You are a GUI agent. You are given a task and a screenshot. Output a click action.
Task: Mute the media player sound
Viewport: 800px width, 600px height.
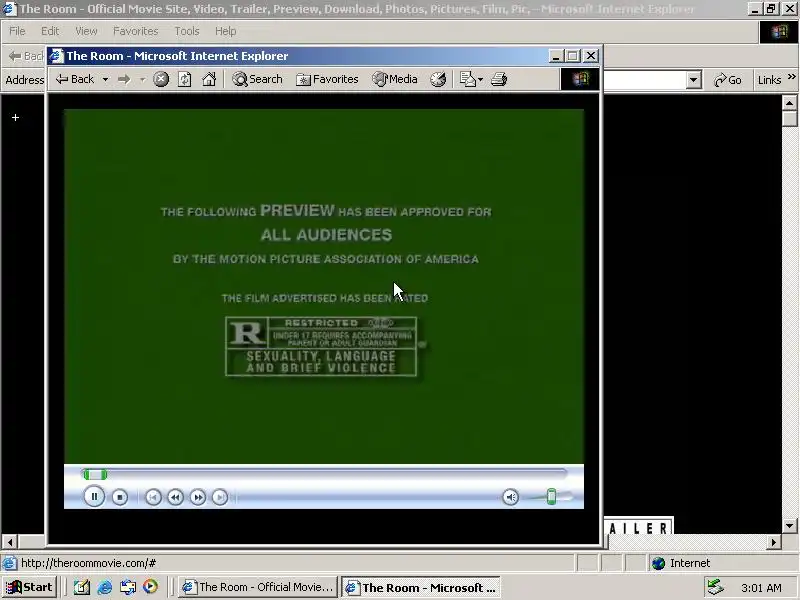tap(510, 497)
